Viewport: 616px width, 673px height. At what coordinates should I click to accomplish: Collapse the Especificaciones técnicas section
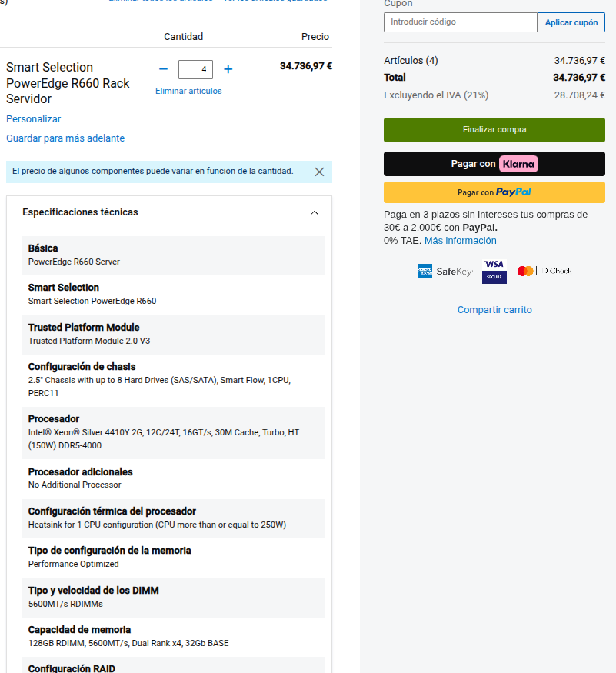(x=314, y=213)
